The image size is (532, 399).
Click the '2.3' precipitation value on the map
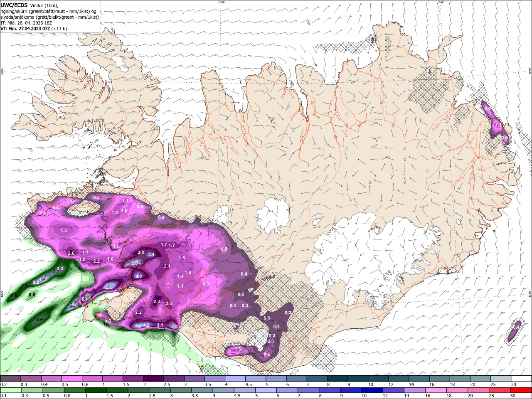[x=157, y=301]
